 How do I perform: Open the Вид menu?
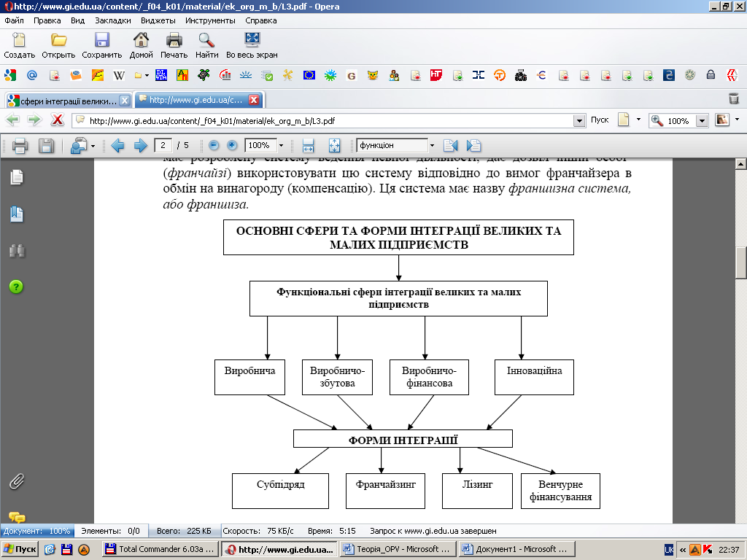click(77, 20)
